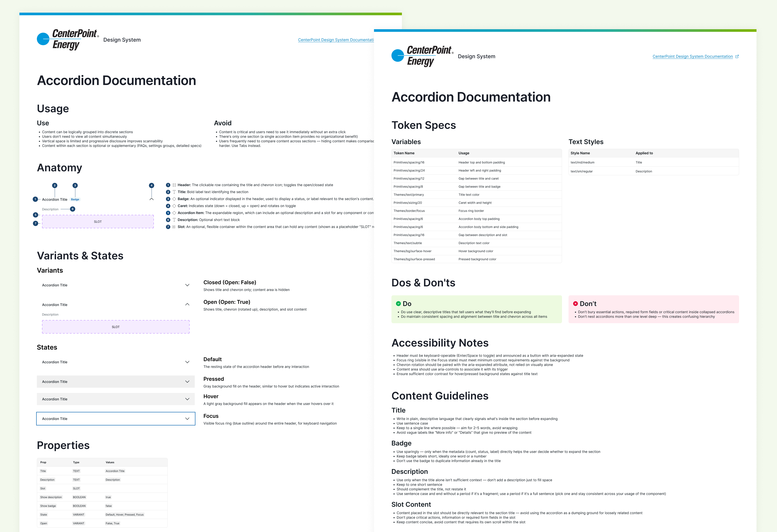Click the Show description prop in the Properties table

pyautogui.click(x=51, y=497)
